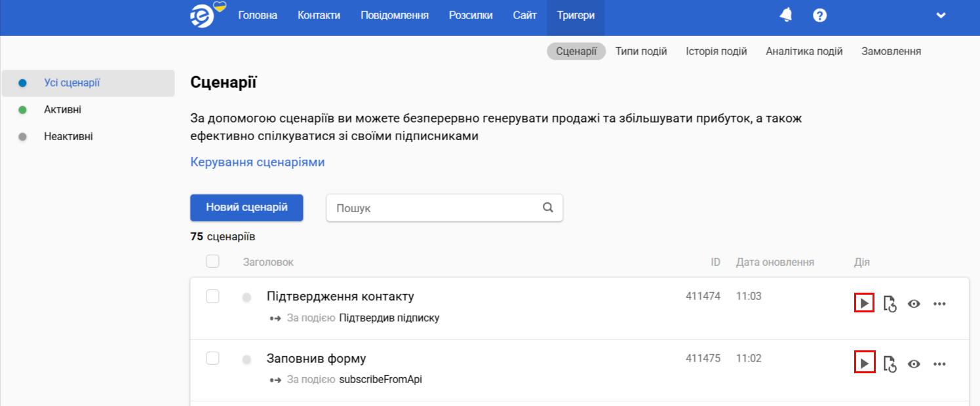Open notifications bell icon
Viewport: 980px width, 406px height.
click(786, 14)
